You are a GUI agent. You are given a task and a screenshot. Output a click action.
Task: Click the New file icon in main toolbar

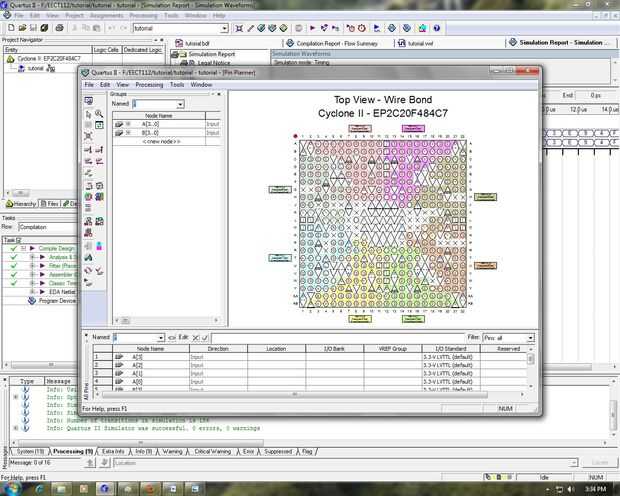point(11,28)
